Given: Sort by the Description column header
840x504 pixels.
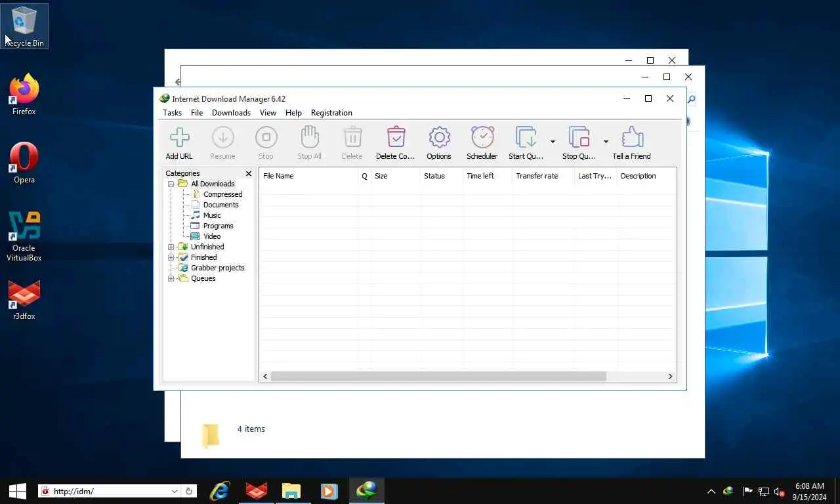Looking at the screenshot, I should (x=646, y=176).
